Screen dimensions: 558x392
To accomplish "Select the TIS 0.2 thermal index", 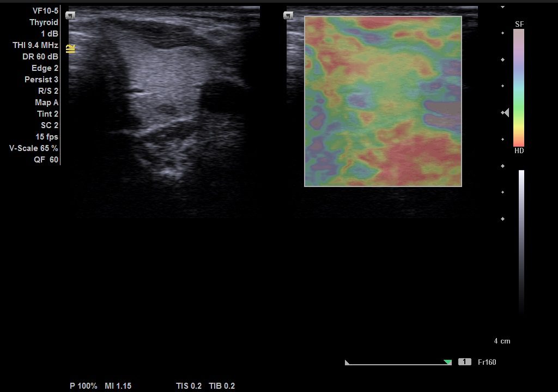I will [189, 386].
